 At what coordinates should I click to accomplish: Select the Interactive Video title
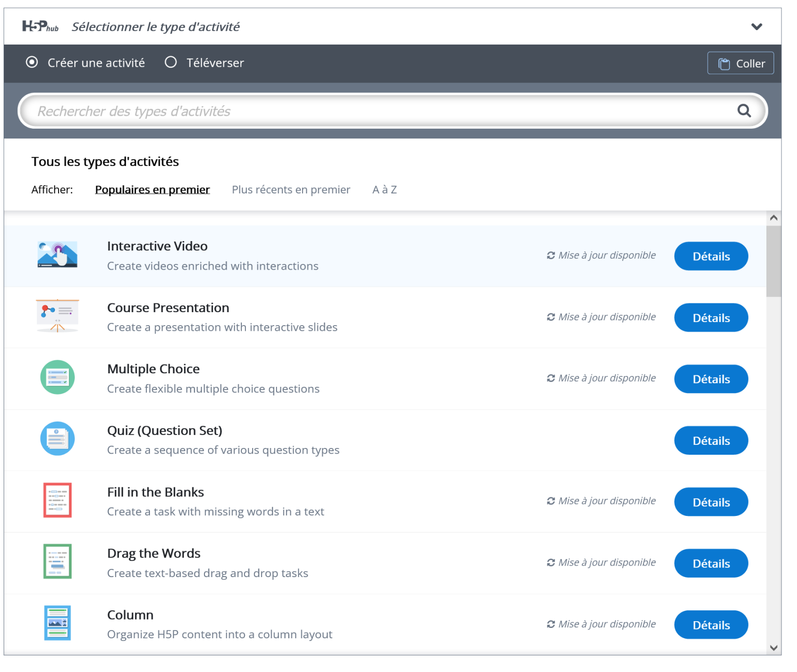pos(157,246)
